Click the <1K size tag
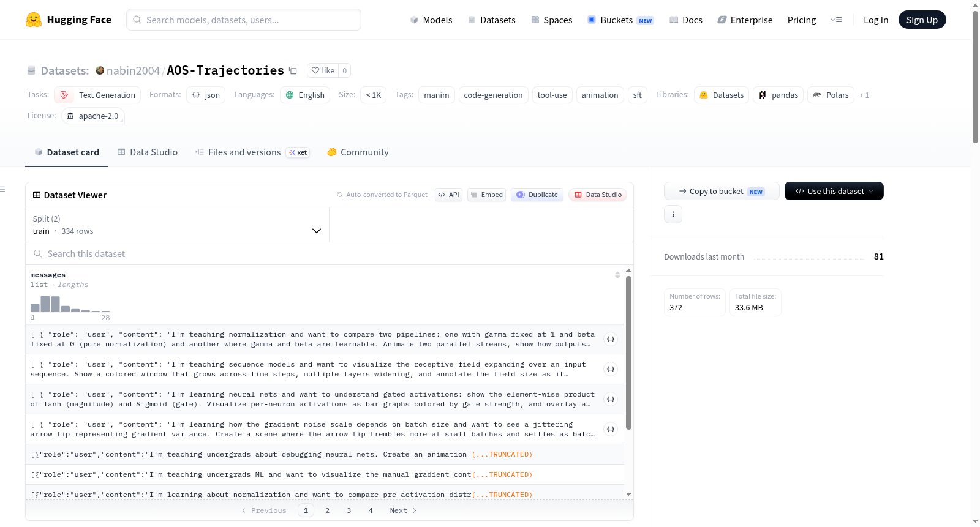The height and width of the screenshot is (527, 980). pyautogui.click(x=374, y=95)
